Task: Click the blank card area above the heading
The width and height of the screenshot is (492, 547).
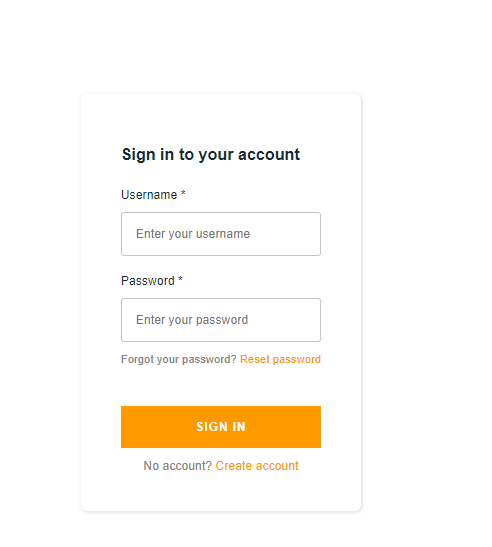Action: click(x=221, y=119)
